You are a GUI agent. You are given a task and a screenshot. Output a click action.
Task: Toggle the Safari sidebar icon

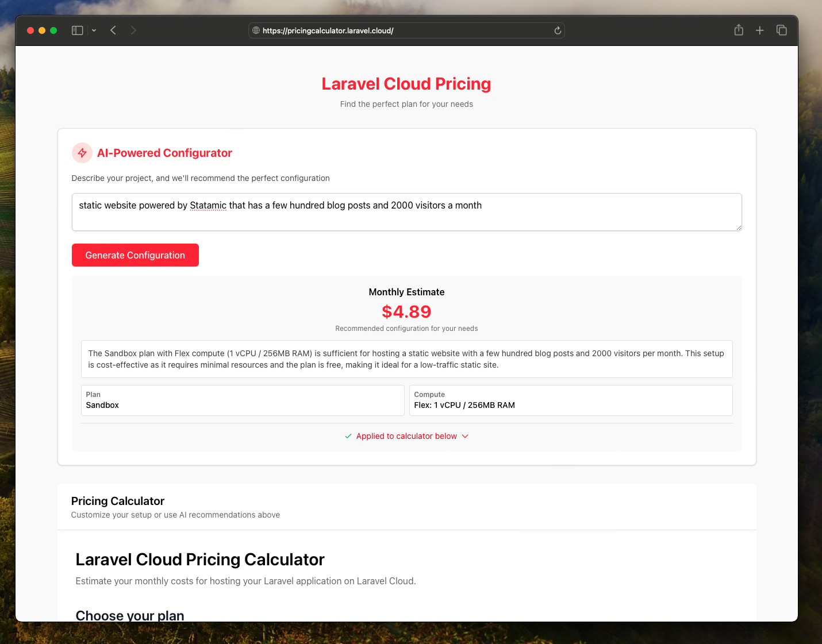(77, 30)
